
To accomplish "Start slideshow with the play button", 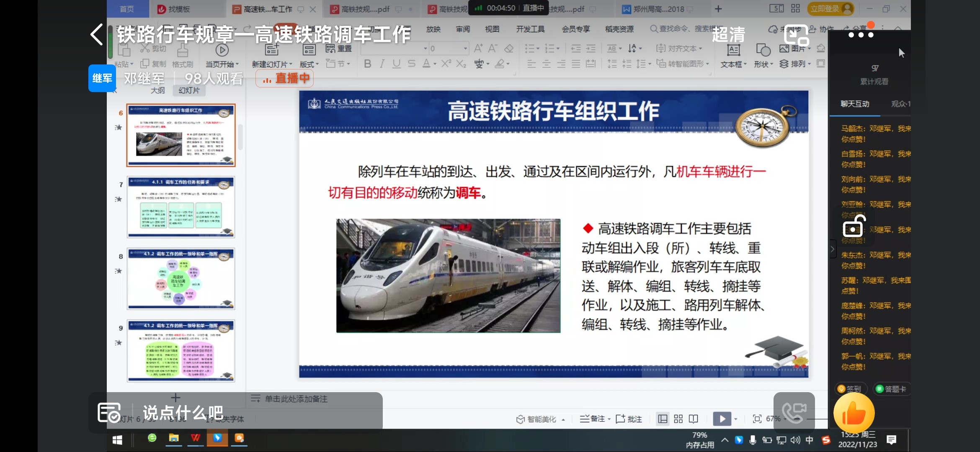I will coord(722,419).
